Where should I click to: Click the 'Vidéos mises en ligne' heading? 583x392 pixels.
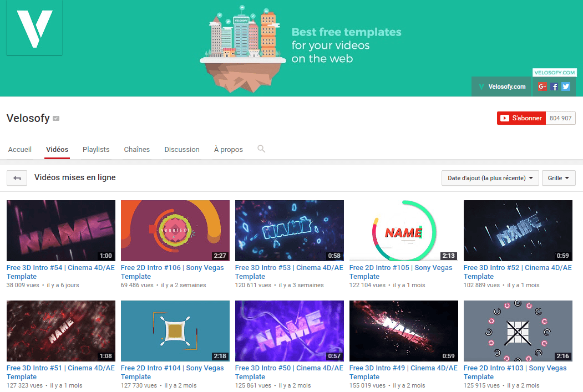(75, 177)
